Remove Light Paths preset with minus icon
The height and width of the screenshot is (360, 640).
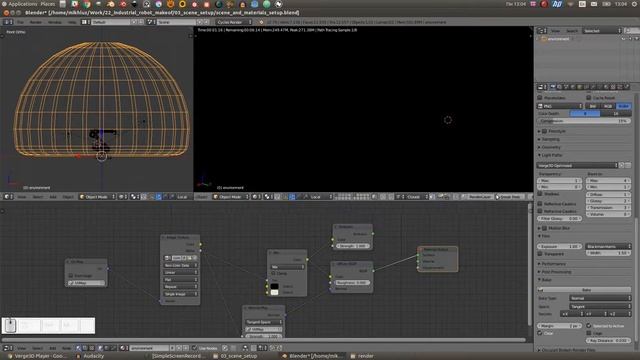coord(628,165)
